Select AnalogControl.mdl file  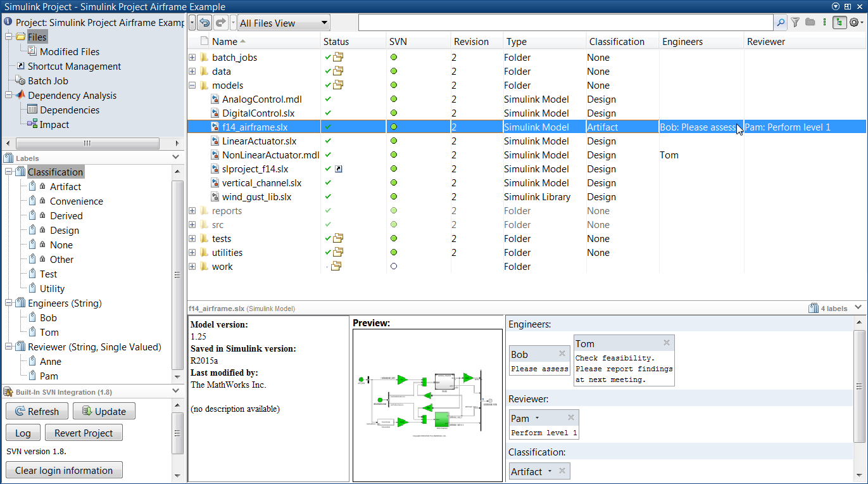[261, 99]
